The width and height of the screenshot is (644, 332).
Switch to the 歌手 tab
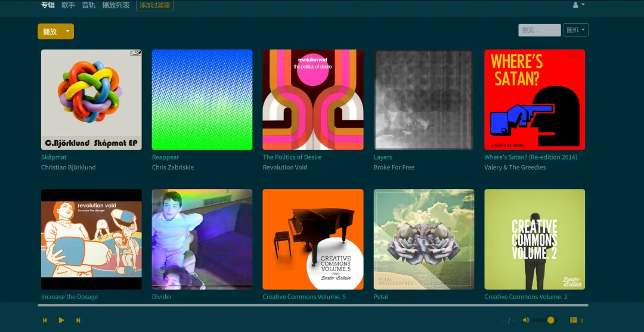pyautogui.click(x=68, y=5)
